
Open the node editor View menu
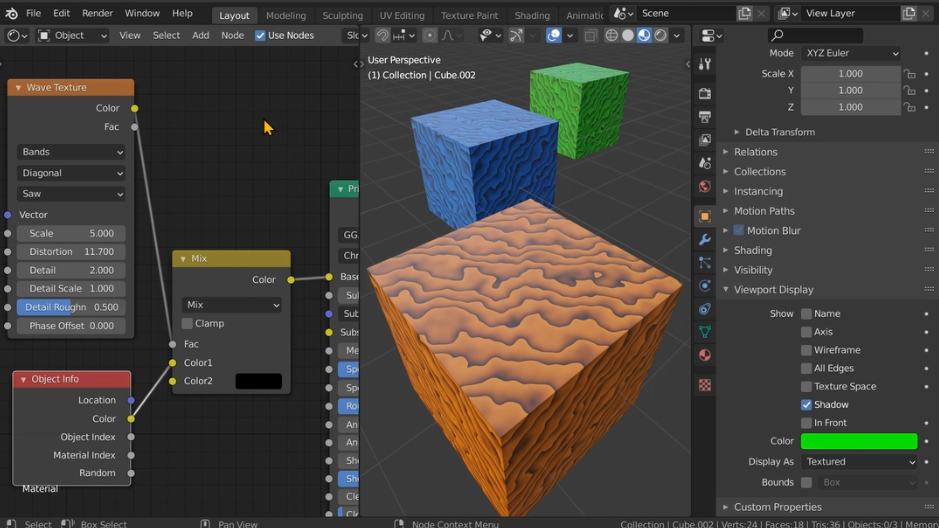pos(129,35)
